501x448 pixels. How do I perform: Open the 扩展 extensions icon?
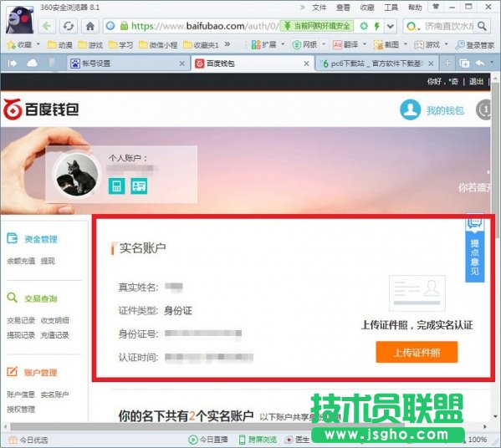pyautogui.click(x=264, y=44)
